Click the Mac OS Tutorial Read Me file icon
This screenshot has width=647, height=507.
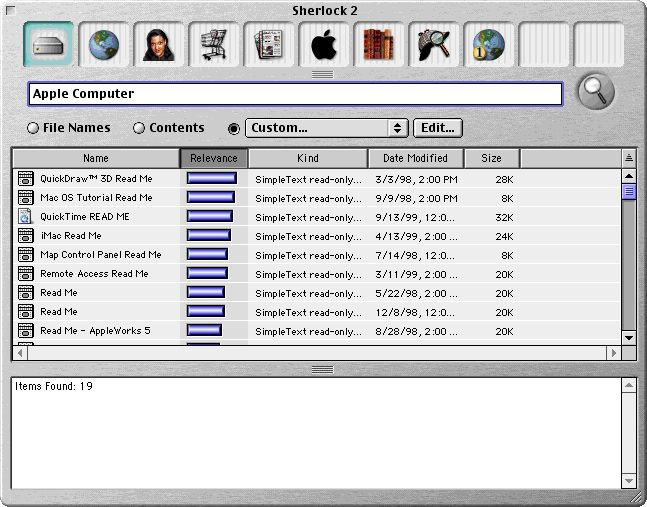point(26,198)
